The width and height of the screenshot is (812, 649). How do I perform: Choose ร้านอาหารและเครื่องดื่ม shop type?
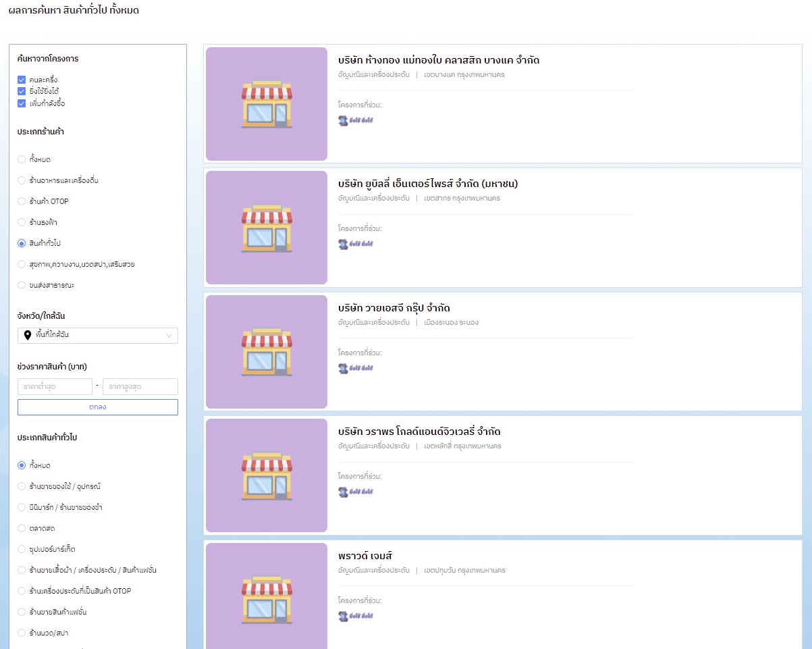[x=22, y=180]
